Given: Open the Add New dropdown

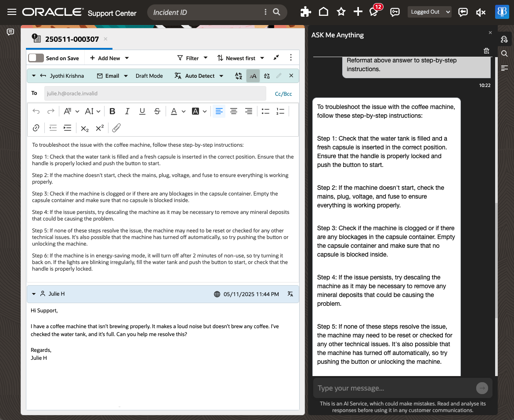Looking at the screenshot, I should [x=109, y=58].
